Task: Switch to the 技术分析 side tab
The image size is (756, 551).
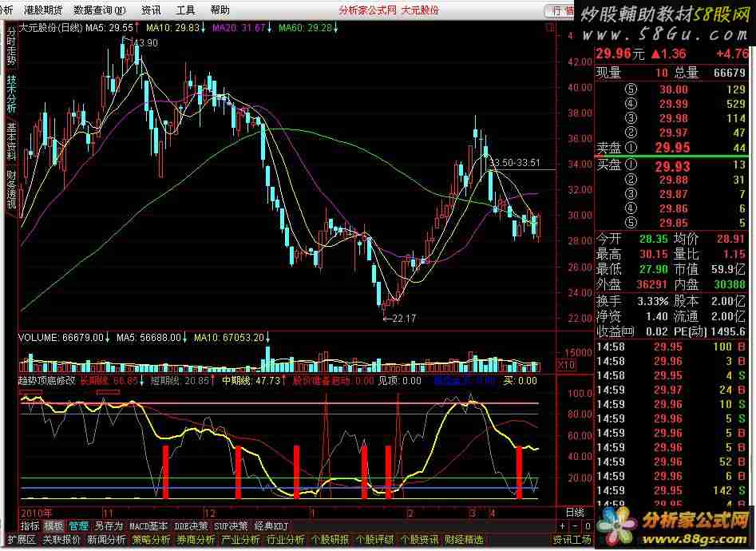Action: click(11, 94)
